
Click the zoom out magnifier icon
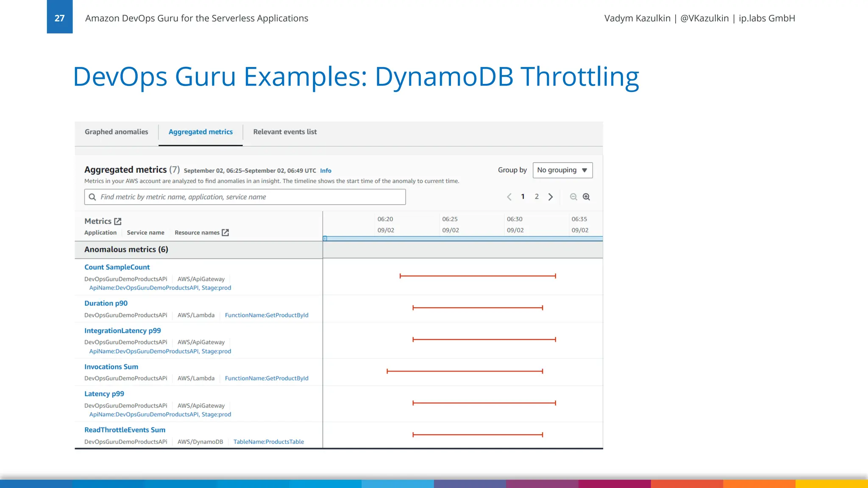[573, 197]
